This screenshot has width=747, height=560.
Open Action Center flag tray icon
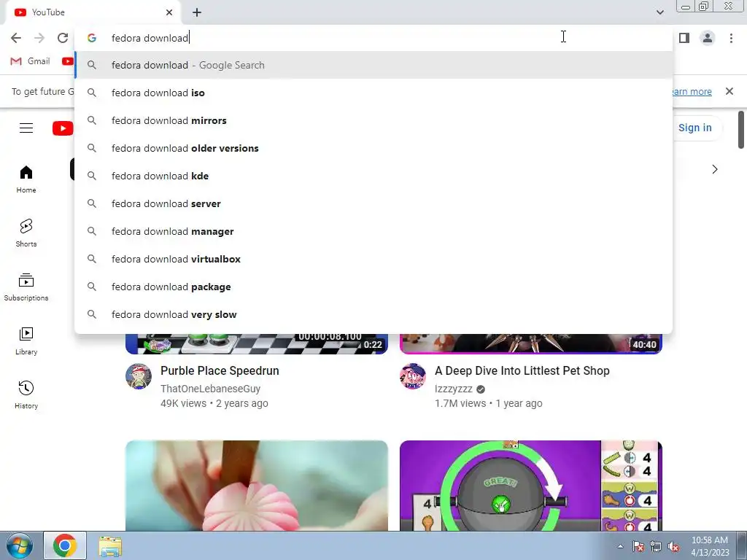pos(638,547)
